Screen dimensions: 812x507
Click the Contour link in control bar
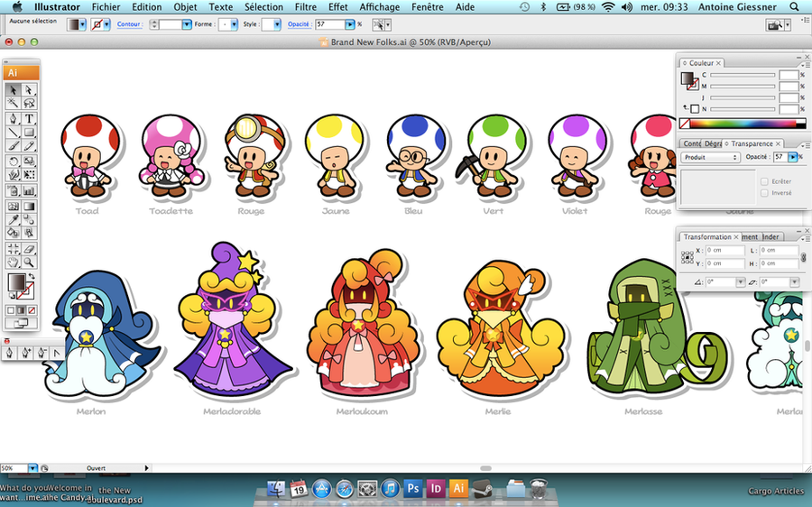click(129, 24)
